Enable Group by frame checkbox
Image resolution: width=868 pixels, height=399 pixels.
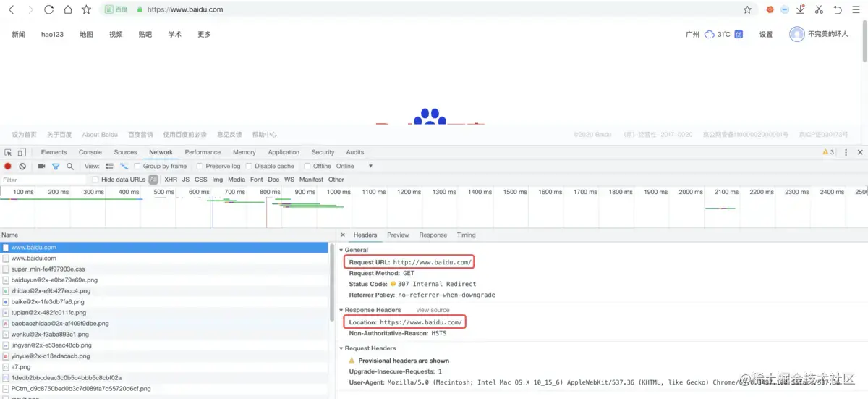(x=137, y=167)
